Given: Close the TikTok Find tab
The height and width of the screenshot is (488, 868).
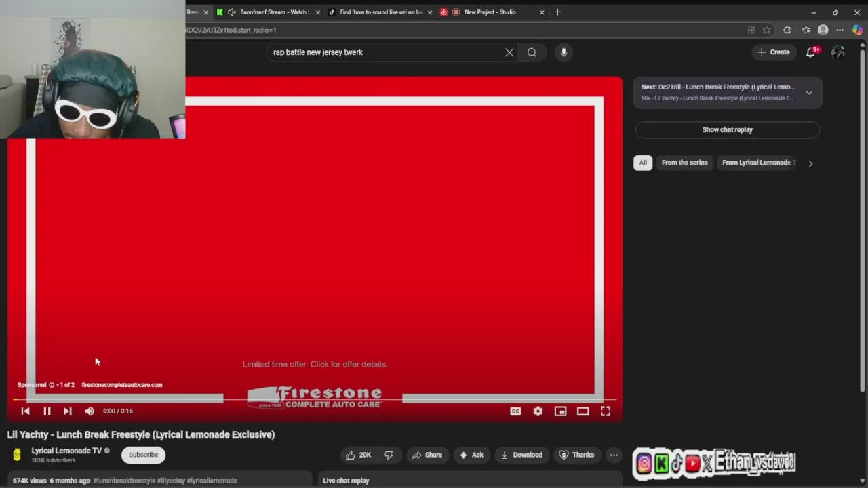Looking at the screenshot, I should point(430,12).
